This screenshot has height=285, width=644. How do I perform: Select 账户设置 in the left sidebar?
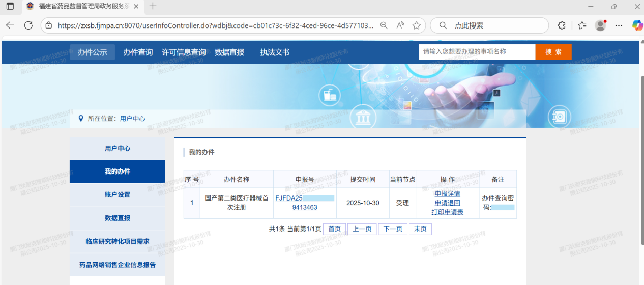pos(118,194)
